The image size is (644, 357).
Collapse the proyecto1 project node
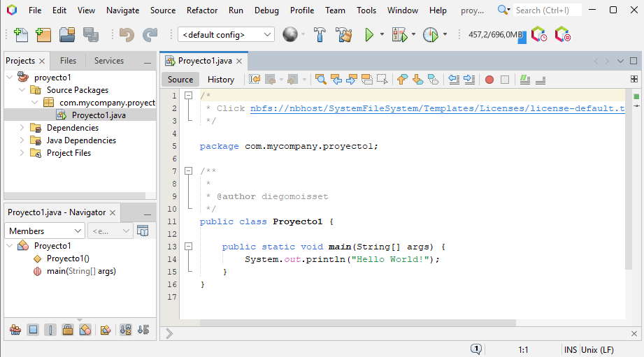pos(10,77)
